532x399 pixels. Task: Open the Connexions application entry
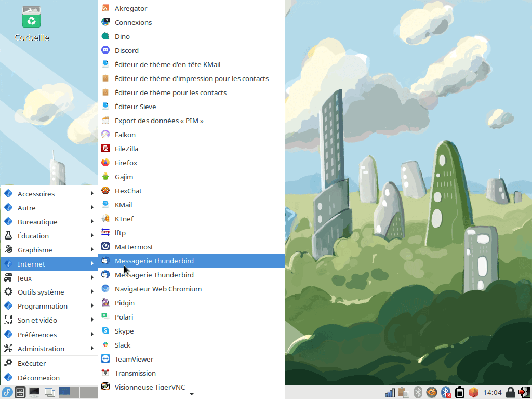[x=192, y=22]
